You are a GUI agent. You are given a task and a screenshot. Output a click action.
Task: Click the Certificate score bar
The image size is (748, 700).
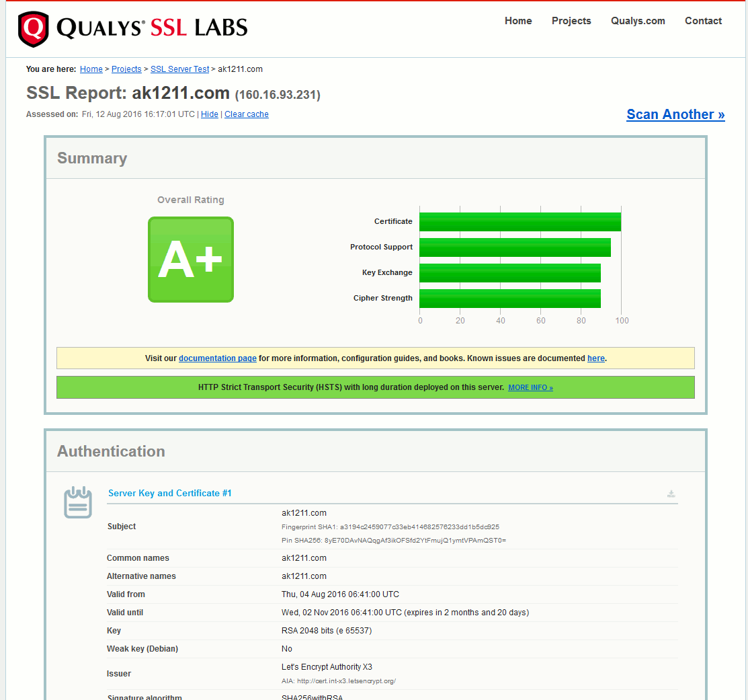click(x=520, y=222)
